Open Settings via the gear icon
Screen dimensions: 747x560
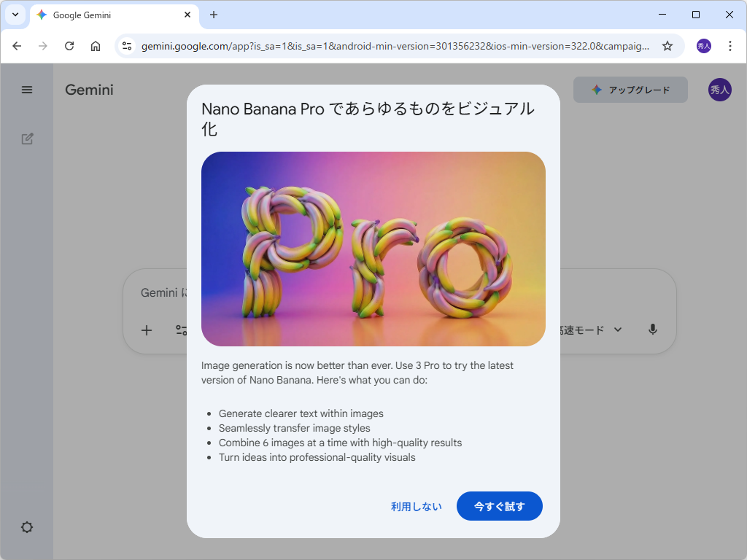click(x=27, y=527)
